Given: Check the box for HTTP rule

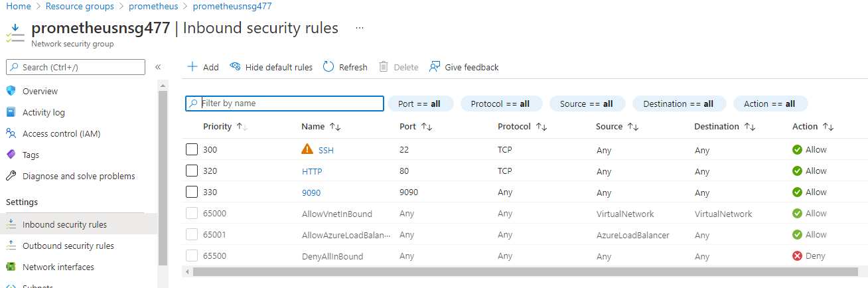Looking at the screenshot, I should point(192,171).
